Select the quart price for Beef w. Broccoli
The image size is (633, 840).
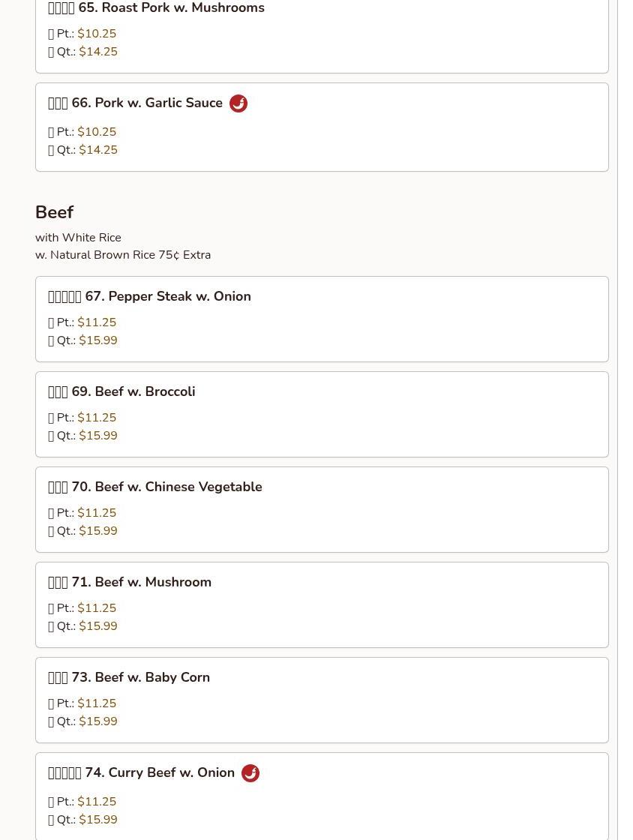98,436
